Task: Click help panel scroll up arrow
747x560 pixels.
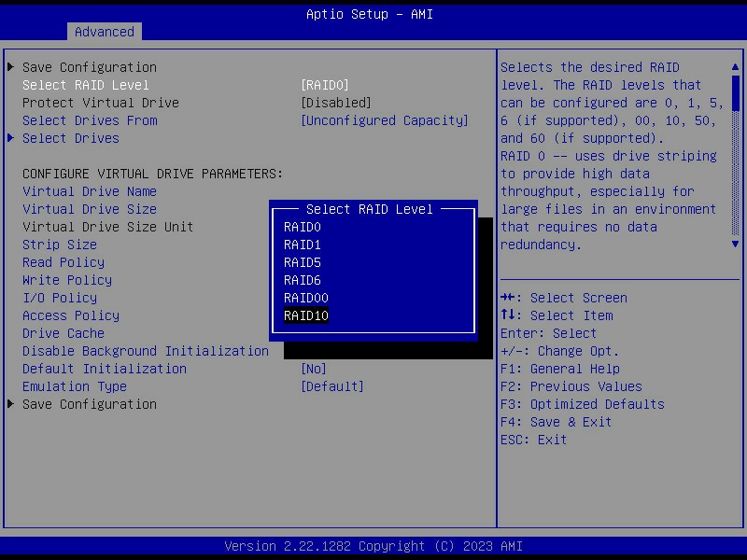Action: click(x=735, y=67)
